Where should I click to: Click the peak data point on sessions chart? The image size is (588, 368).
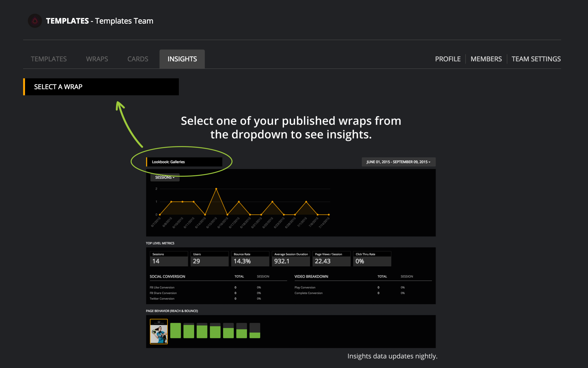click(x=216, y=189)
